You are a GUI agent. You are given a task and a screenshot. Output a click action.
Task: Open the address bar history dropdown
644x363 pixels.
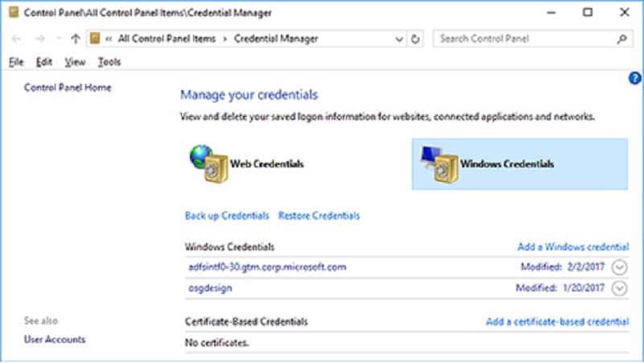[x=399, y=38]
